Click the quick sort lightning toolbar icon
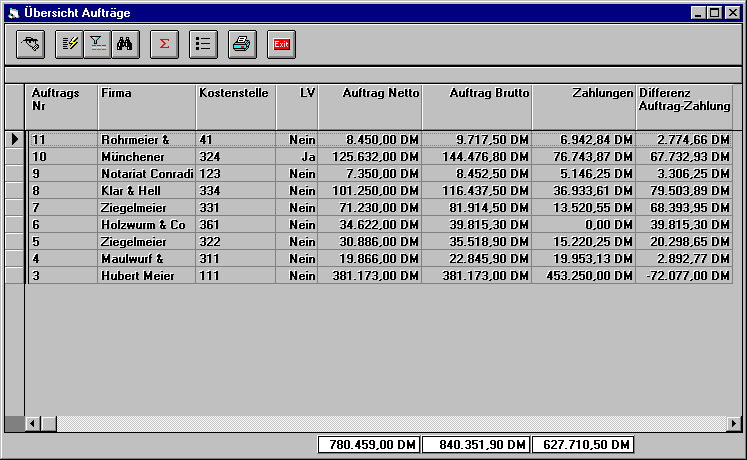The image size is (747, 460). [x=69, y=44]
